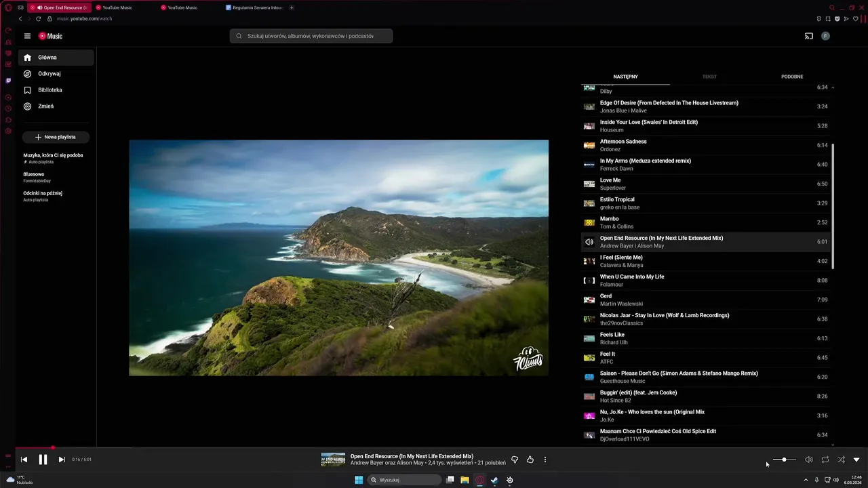The height and width of the screenshot is (488, 868).
Task: Open Steam from the taskbar
Action: click(x=494, y=480)
